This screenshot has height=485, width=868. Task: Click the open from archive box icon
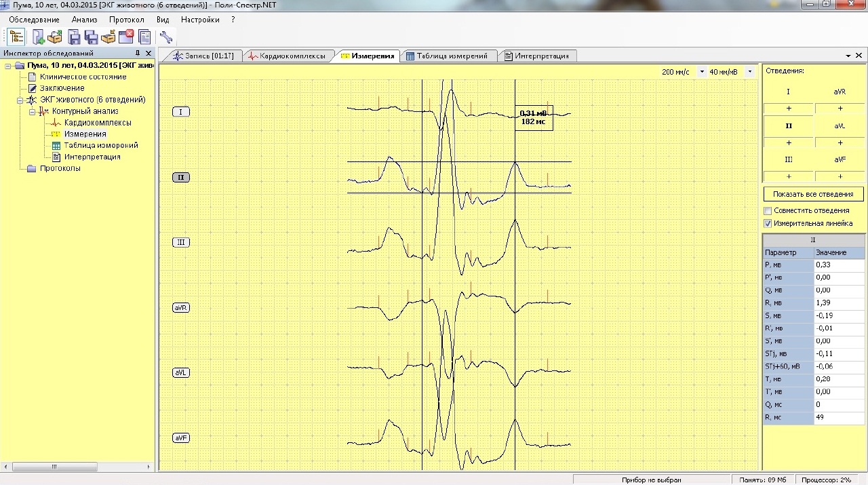pyautogui.click(x=55, y=37)
